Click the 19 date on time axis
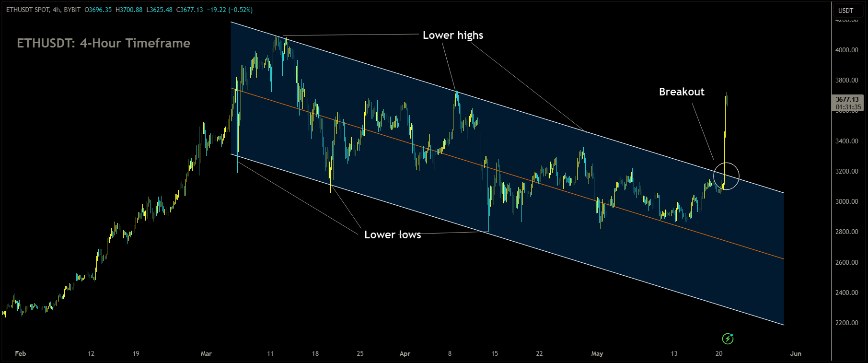The image size is (868, 363). click(136, 353)
